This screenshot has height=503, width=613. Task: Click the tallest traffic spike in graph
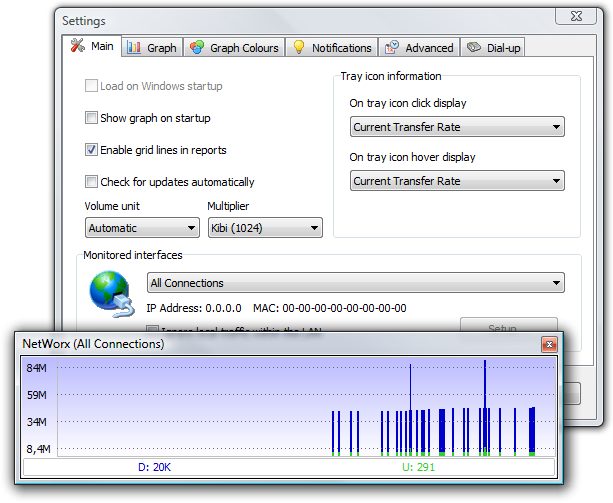[x=485, y=406]
